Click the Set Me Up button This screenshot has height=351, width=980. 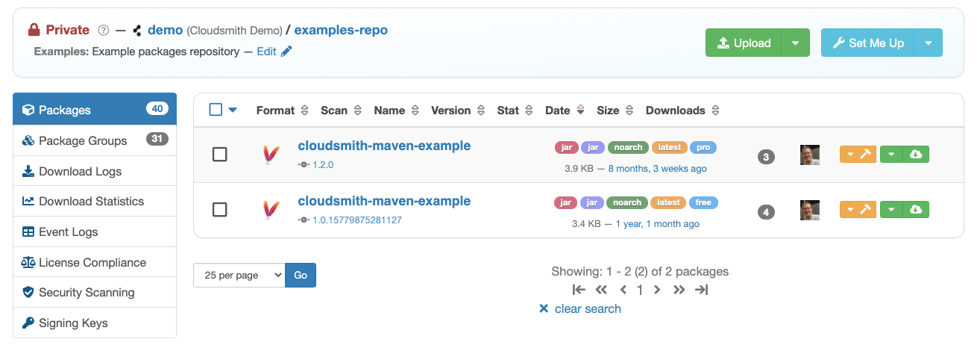868,43
